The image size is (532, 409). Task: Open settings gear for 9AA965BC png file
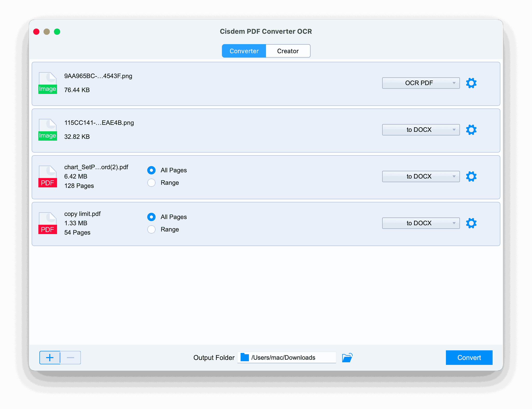(x=471, y=83)
